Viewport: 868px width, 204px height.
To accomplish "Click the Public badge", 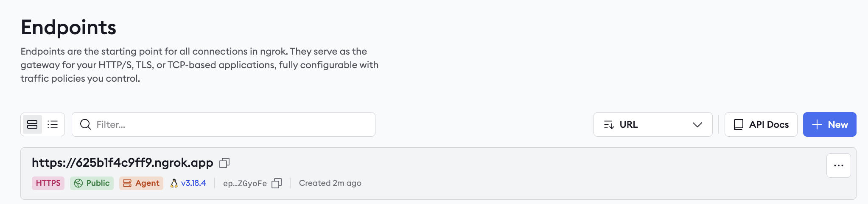I will tap(92, 183).
